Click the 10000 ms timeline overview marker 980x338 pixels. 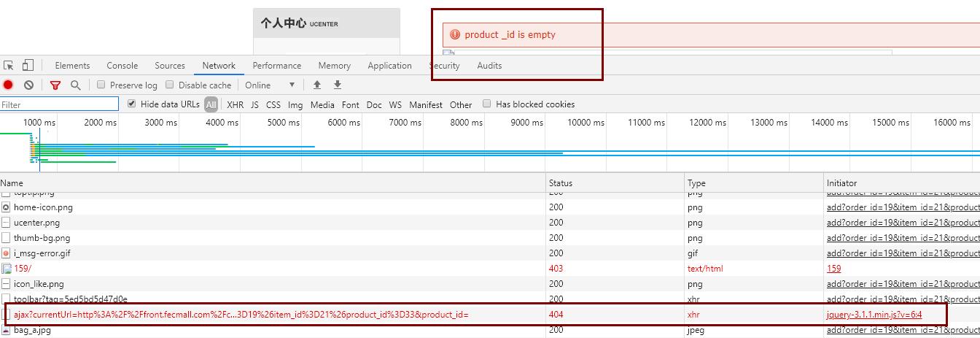point(586,122)
